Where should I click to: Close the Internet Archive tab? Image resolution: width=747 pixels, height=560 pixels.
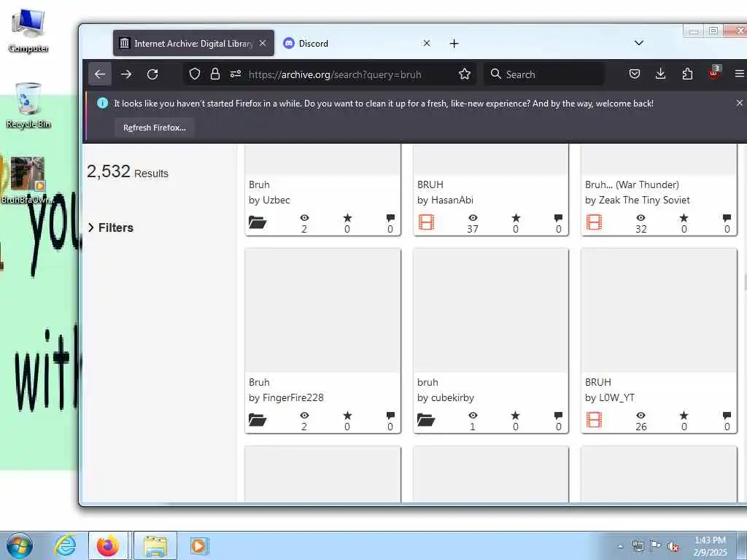[x=263, y=43]
